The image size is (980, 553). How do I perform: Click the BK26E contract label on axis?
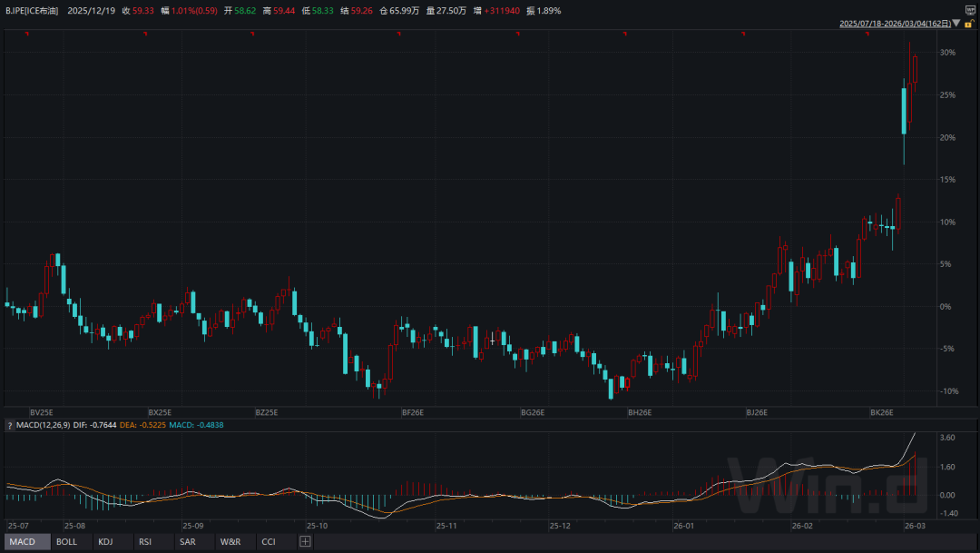882,412
